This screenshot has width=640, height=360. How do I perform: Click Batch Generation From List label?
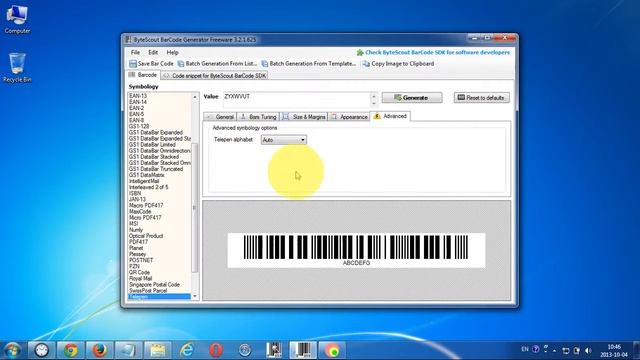point(221,64)
